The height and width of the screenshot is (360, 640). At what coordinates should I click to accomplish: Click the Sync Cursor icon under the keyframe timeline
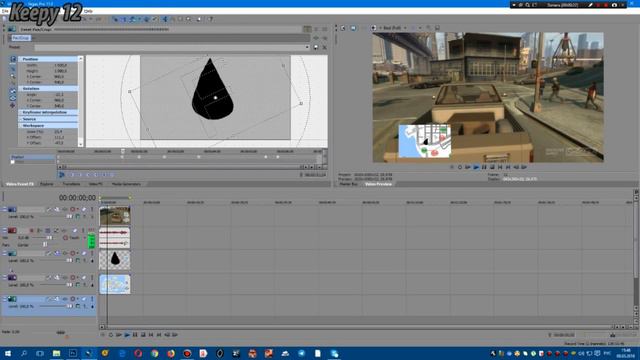tap(62, 175)
